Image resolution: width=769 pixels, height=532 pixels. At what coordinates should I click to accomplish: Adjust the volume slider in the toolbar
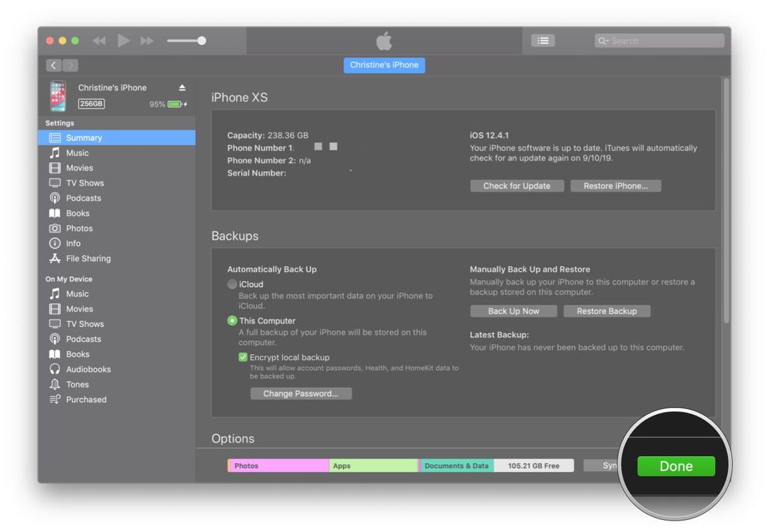[201, 40]
